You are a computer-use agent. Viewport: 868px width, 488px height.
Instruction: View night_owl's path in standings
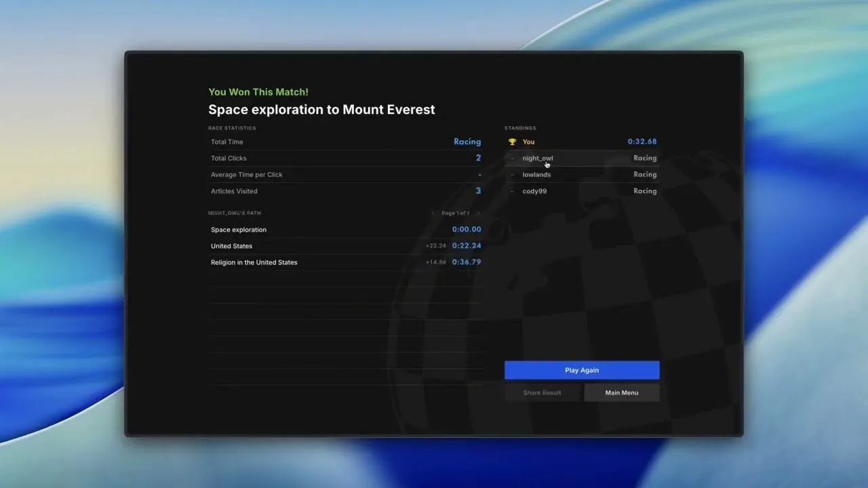coord(582,158)
